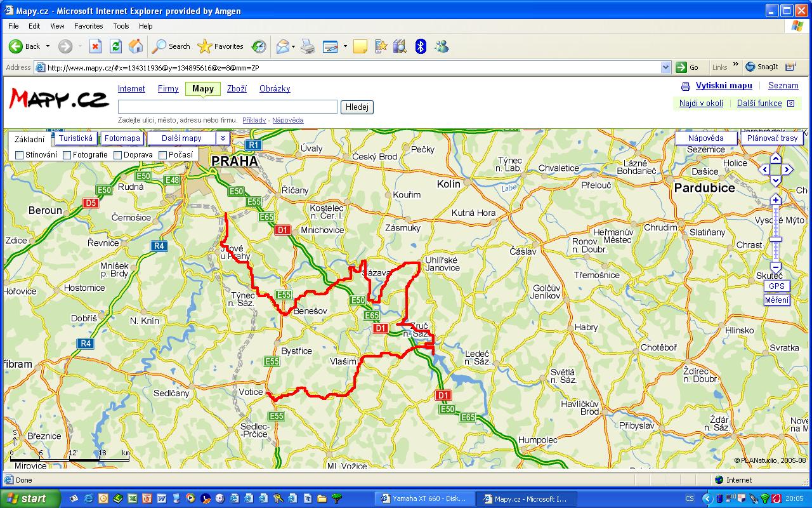This screenshot has width=812, height=508.
Task: Check the Počasí weather option
Action: [163, 155]
